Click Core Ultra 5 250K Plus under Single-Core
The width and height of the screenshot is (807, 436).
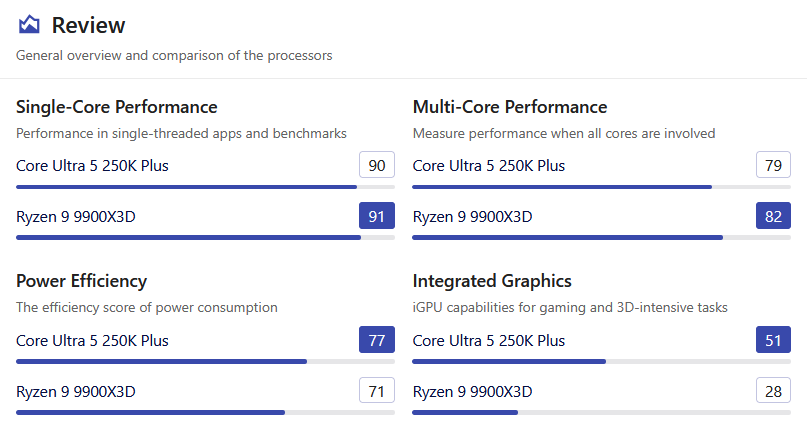pyautogui.click(x=92, y=166)
